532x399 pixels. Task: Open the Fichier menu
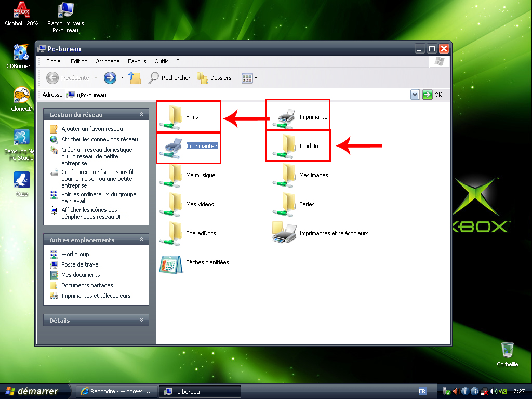coord(54,61)
